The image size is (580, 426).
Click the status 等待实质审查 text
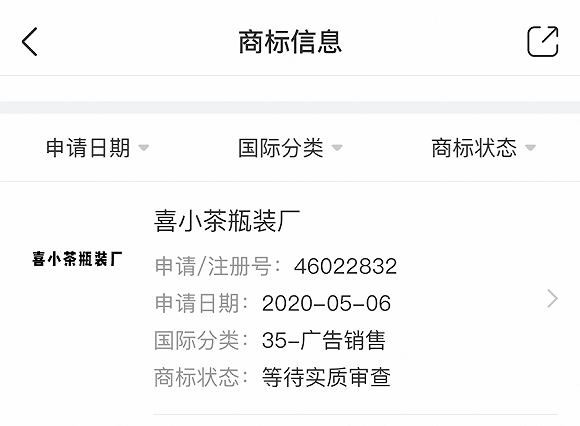click(x=326, y=377)
